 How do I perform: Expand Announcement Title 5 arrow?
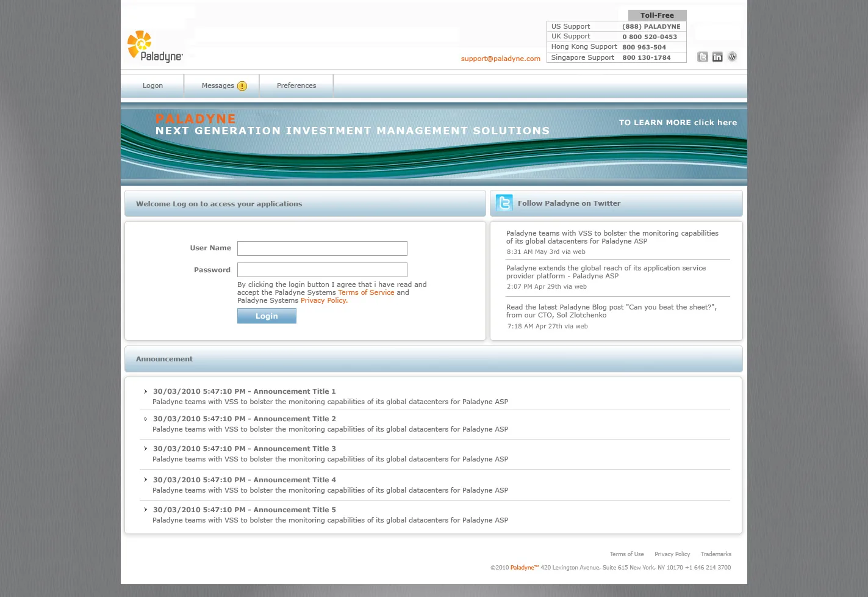pyautogui.click(x=145, y=510)
